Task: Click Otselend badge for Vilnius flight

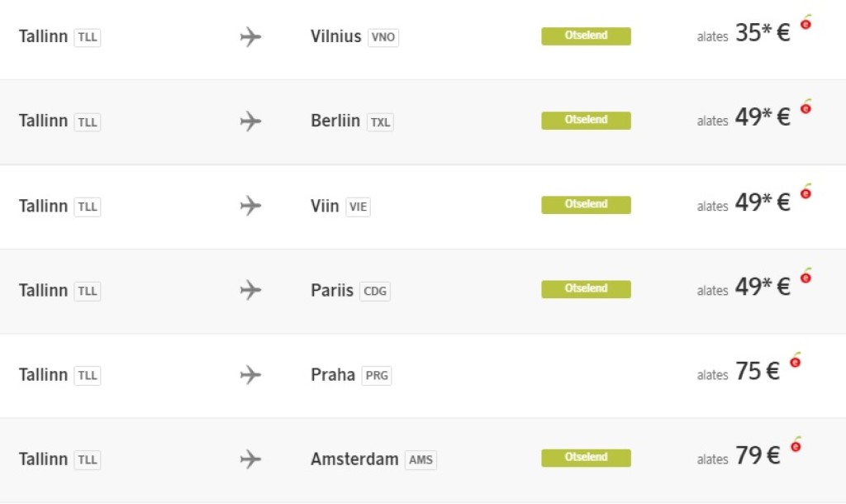Action: click(586, 36)
